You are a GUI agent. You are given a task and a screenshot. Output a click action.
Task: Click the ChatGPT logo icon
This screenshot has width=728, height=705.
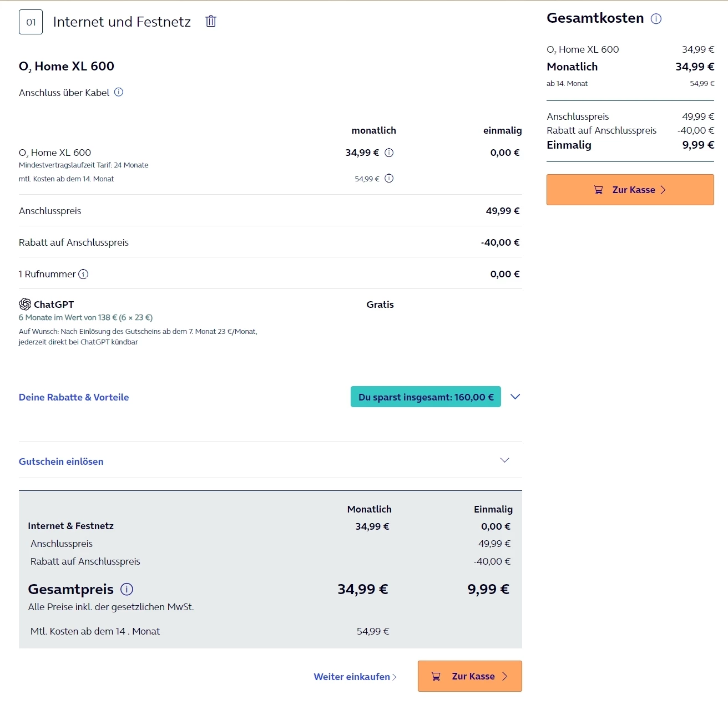pos(25,304)
